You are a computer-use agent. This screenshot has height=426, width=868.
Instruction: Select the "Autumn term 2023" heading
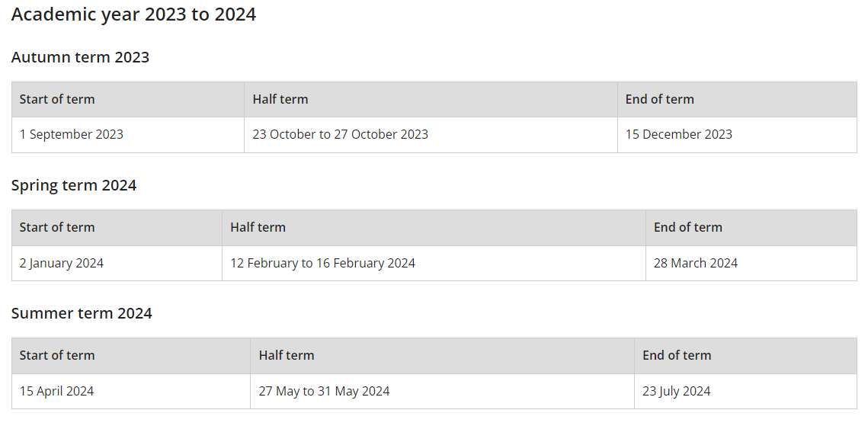coord(80,57)
